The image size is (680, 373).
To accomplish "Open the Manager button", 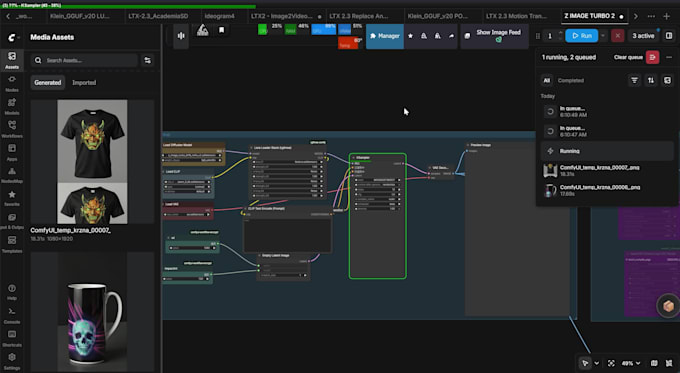I will [385, 36].
